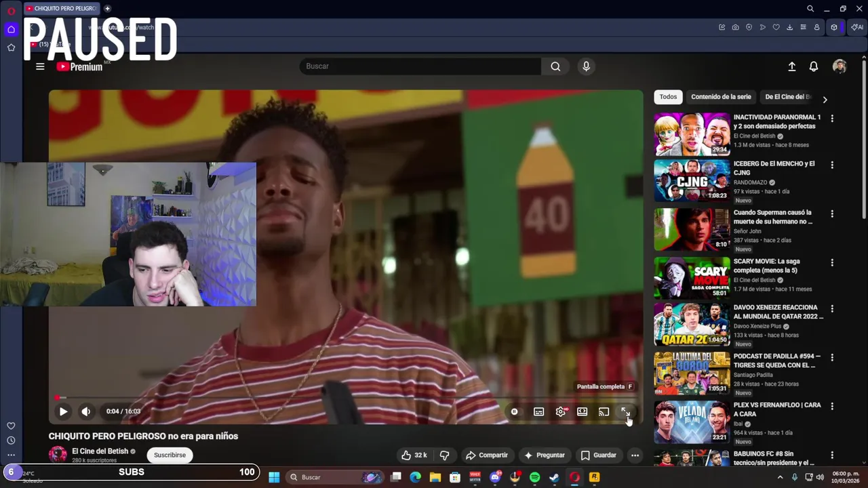This screenshot has height=488, width=868.
Task: Play the paused YouTube video
Action: [x=63, y=411]
